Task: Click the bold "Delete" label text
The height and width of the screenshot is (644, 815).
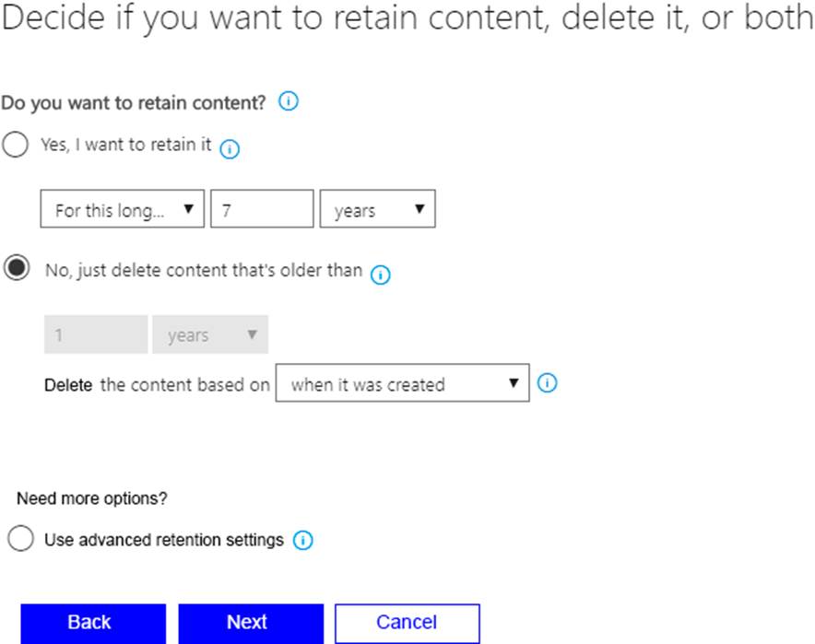Action: click(68, 385)
